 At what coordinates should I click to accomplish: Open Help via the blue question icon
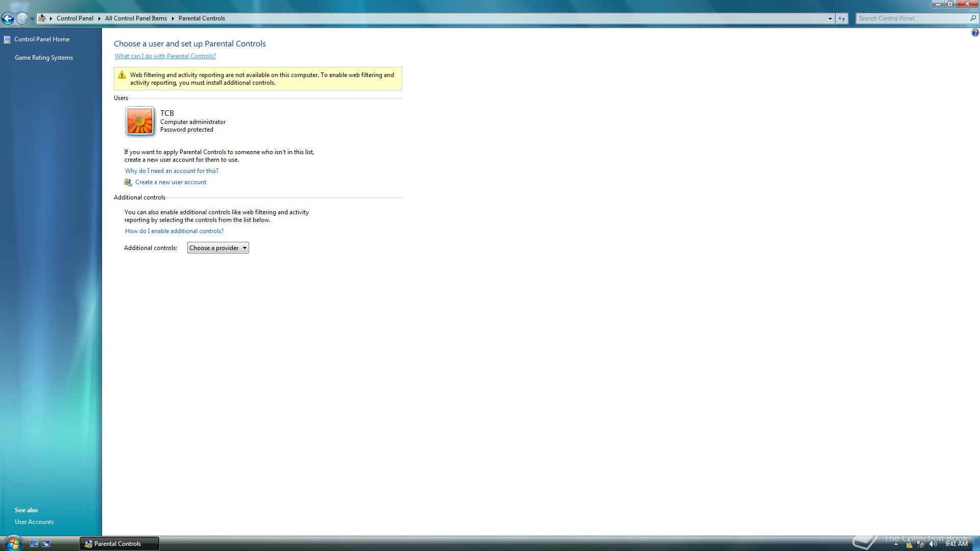[975, 33]
